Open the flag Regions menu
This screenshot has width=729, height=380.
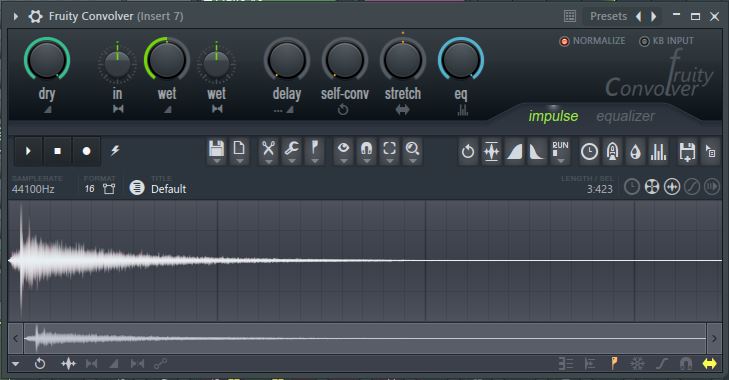pos(315,151)
